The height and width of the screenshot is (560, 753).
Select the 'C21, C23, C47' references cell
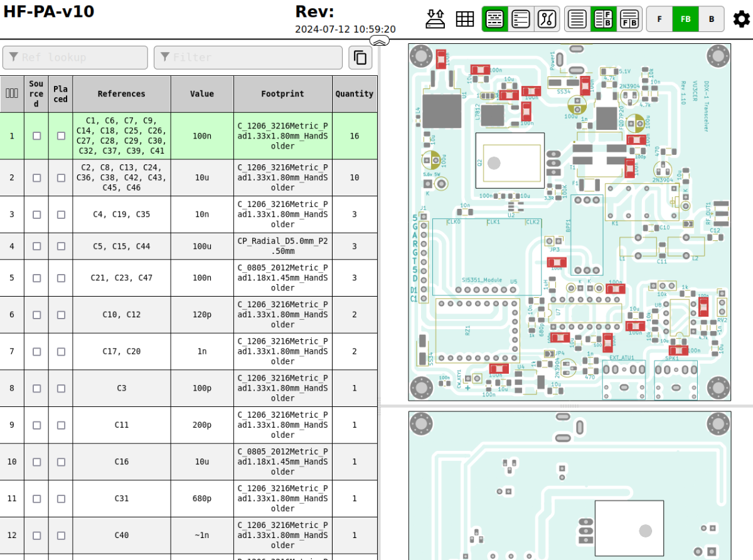[x=122, y=278]
